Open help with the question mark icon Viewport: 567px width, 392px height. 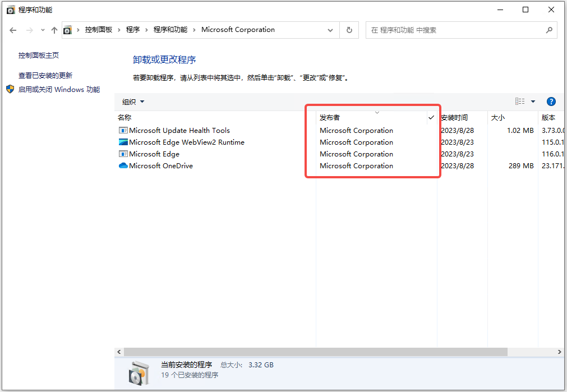click(x=551, y=102)
